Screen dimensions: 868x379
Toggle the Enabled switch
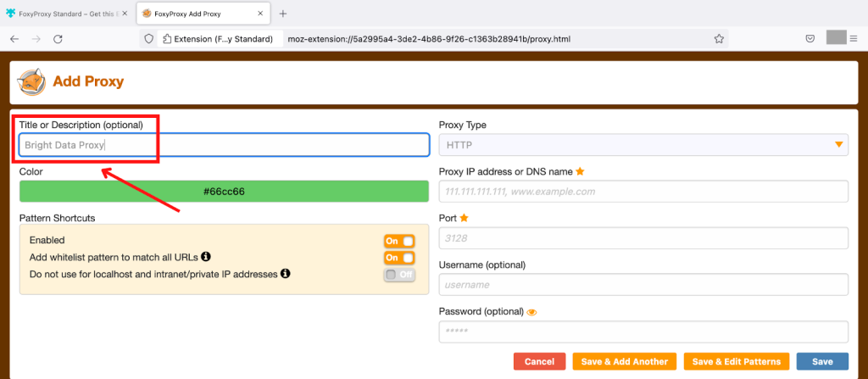coord(399,241)
